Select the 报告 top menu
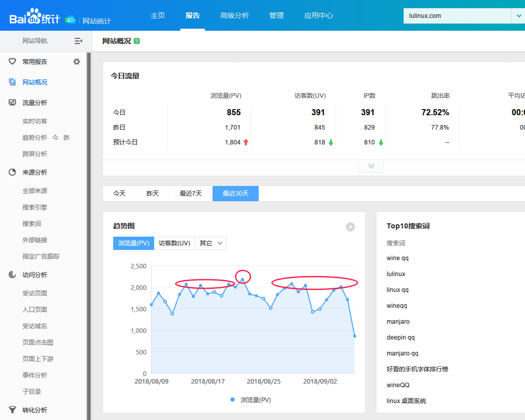525x420 pixels. 193,16
